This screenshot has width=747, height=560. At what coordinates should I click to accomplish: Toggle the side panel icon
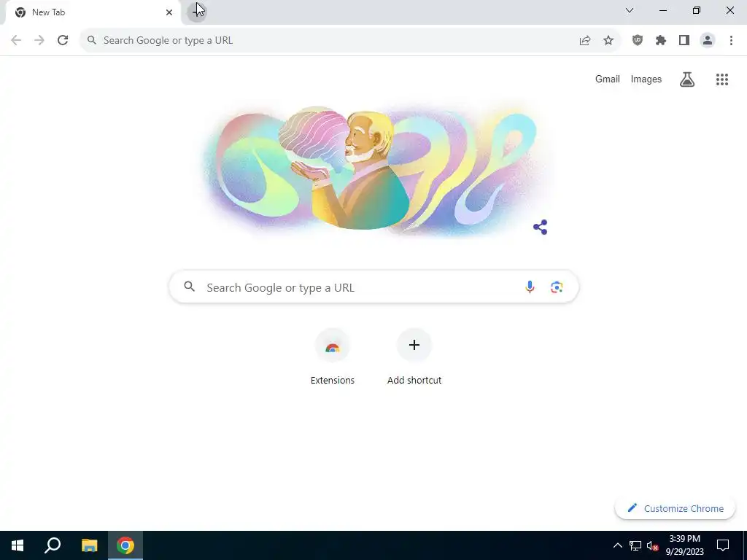click(684, 41)
